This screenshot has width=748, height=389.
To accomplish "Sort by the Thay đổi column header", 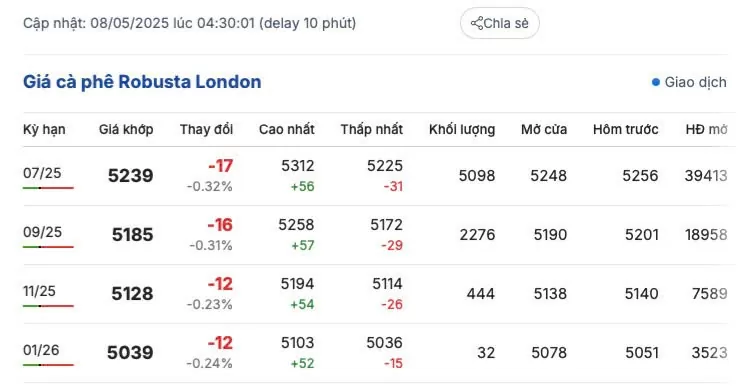I will 206,129.
